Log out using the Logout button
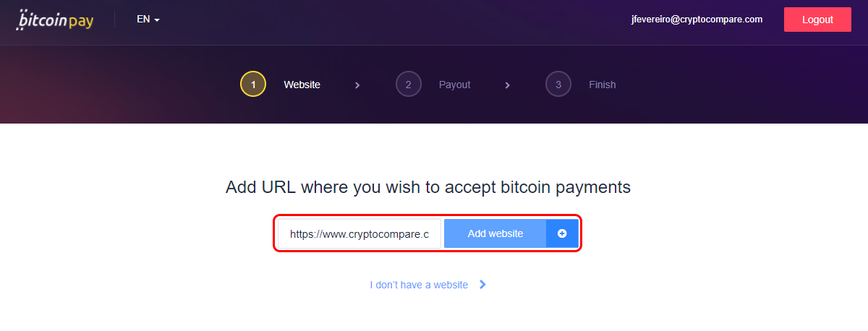Screen dimensions: 868x331 817,20
